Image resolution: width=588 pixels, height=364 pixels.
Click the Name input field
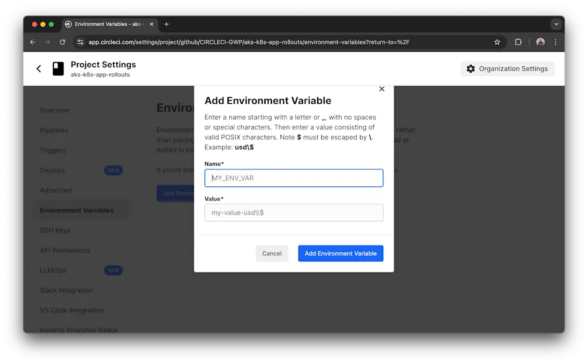coord(293,178)
